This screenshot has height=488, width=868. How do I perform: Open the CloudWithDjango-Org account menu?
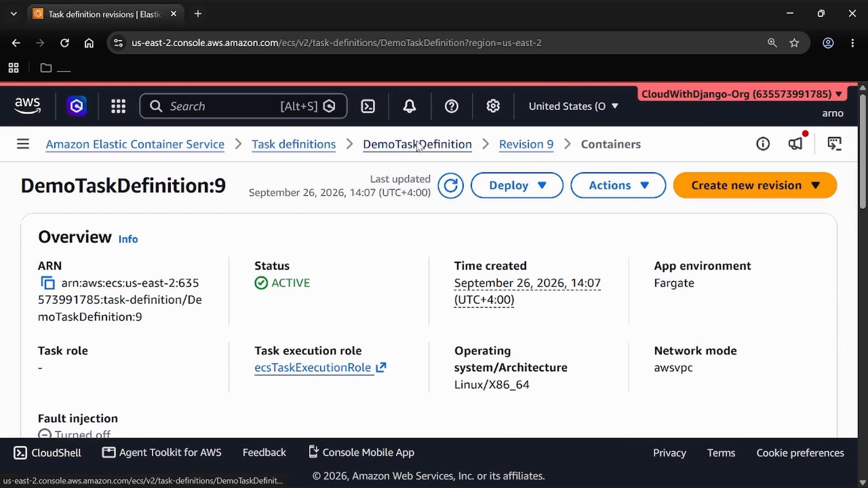click(x=741, y=94)
